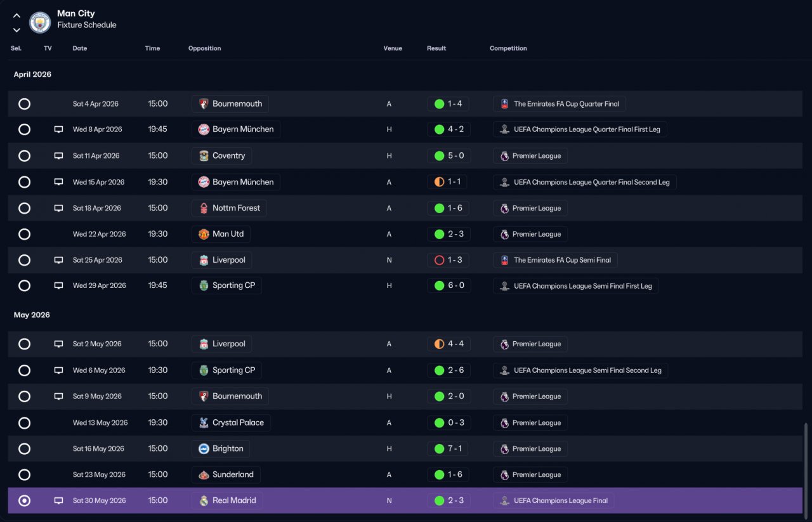Select radio button for Man Utd fixture
The width and height of the screenshot is (812, 522).
click(x=24, y=234)
